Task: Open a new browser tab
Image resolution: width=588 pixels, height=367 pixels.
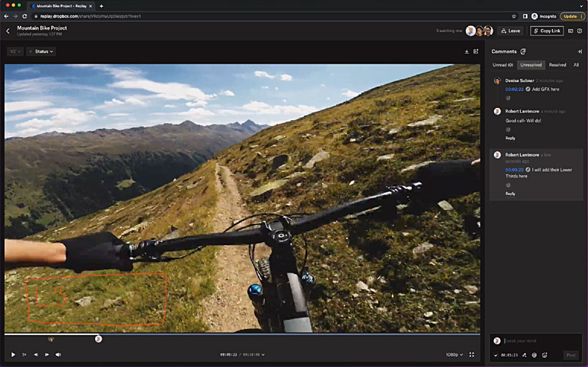Action: click(101, 5)
